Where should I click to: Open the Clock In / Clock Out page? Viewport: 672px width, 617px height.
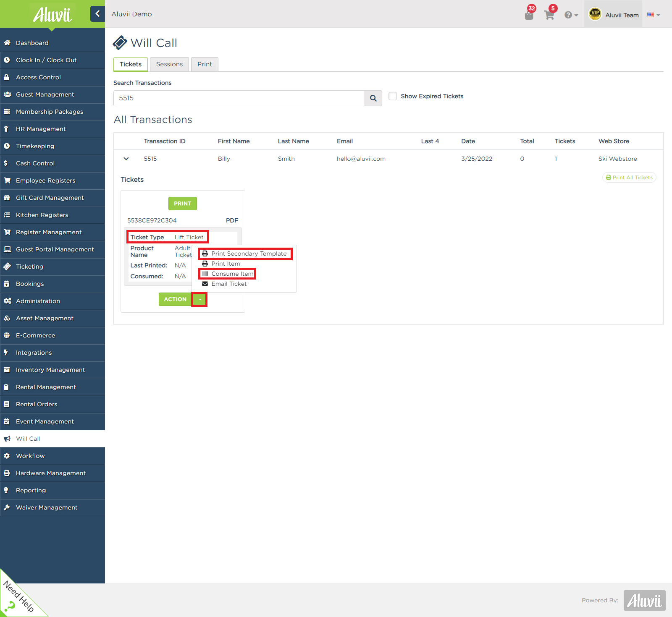pos(52,60)
